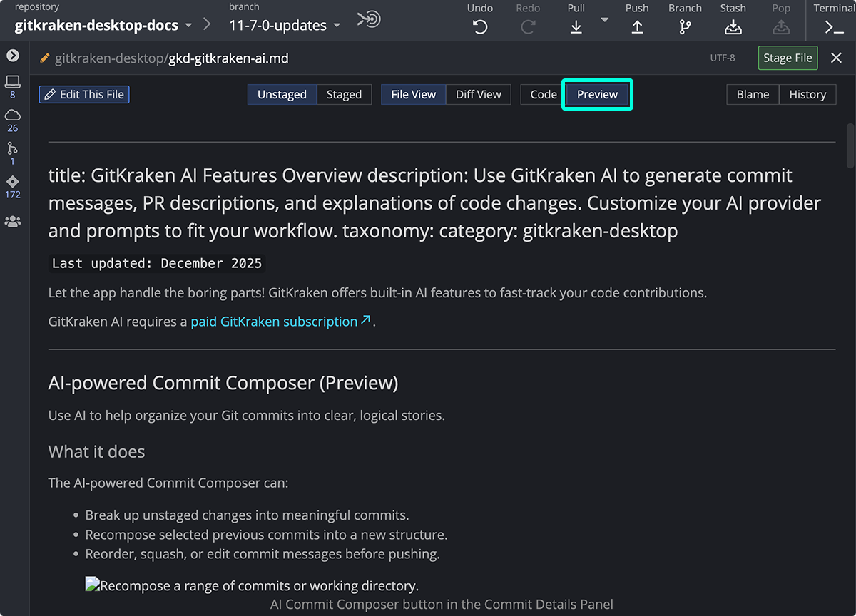856x616 pixels.
Task: Open the pull requests icon in the left sidebar
Action: coord(12,150)
